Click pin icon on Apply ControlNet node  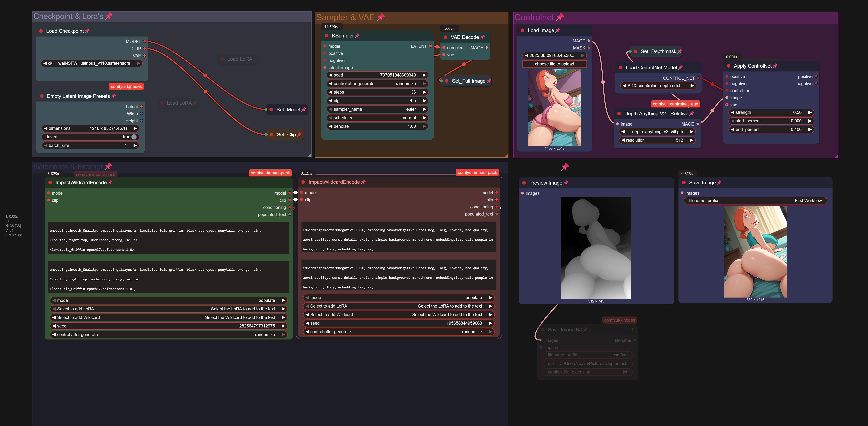pyautogui.click(x=775, y=66)
